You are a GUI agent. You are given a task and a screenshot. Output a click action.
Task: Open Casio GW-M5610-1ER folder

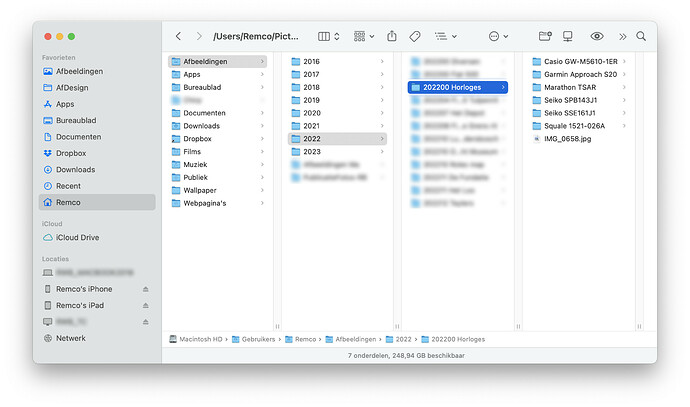pyautogui.click(x=579, y=62)
